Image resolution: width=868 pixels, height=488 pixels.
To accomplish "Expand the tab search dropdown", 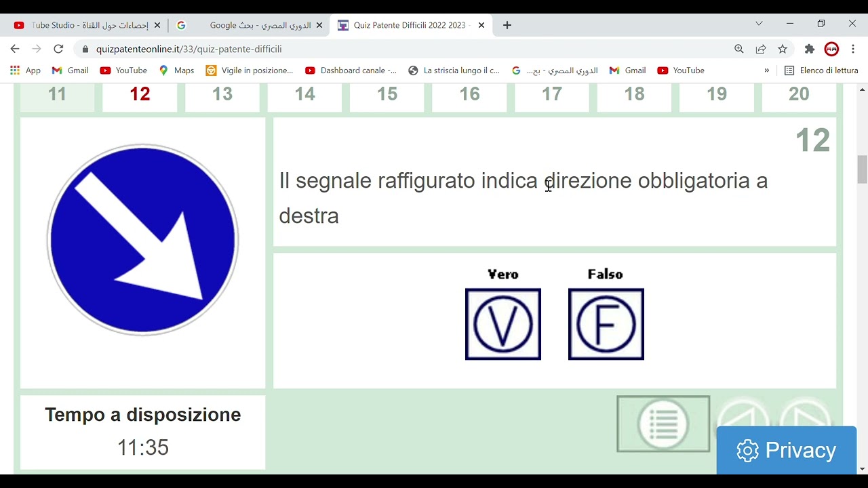I will point(759,24).
